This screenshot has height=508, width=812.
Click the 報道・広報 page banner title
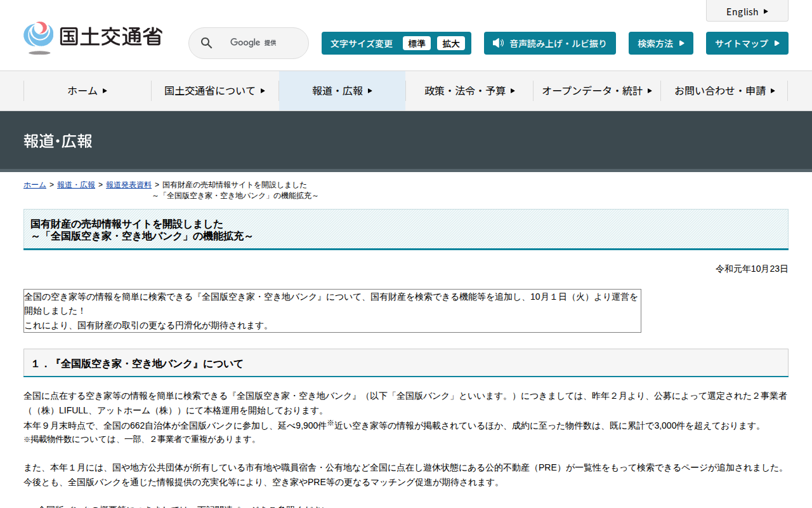58,141
